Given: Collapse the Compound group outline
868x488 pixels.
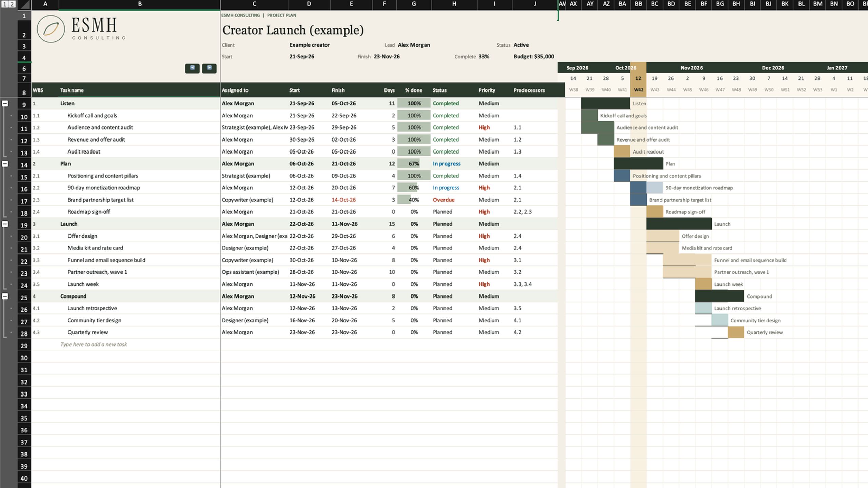Looking at the screenshot, I should coord(5,296).
